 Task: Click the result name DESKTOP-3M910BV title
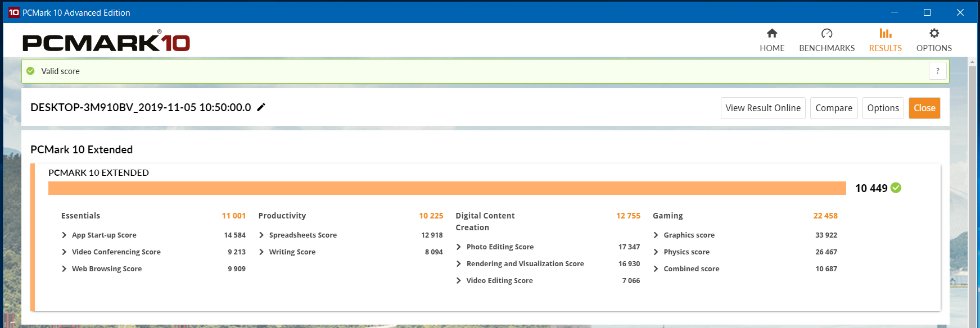141,107
